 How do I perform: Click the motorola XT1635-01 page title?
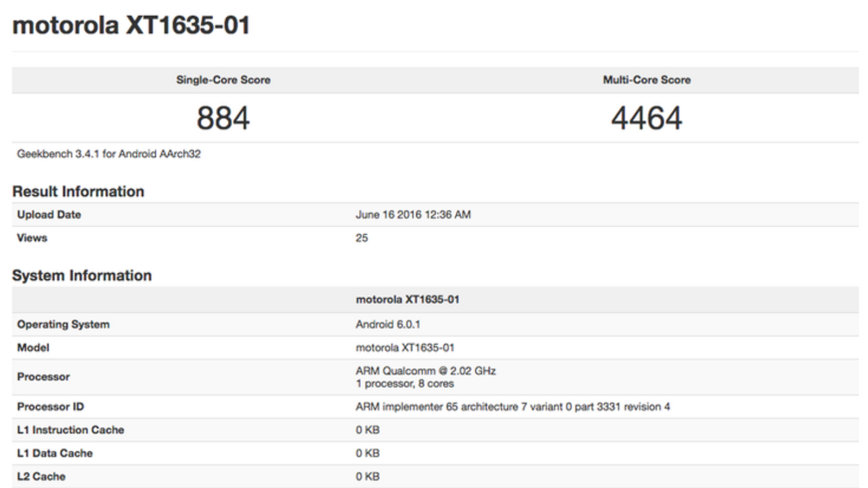tap(131, 25)
